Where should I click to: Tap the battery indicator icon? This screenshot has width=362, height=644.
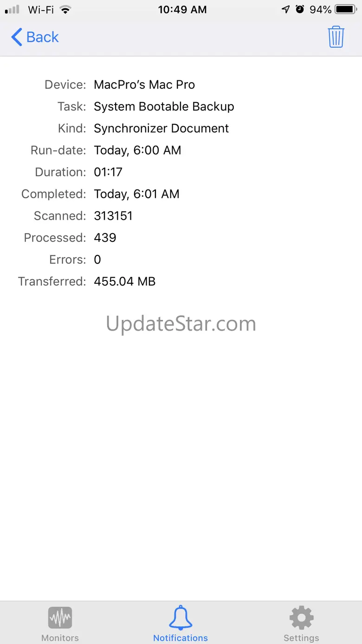click(346, 9)
